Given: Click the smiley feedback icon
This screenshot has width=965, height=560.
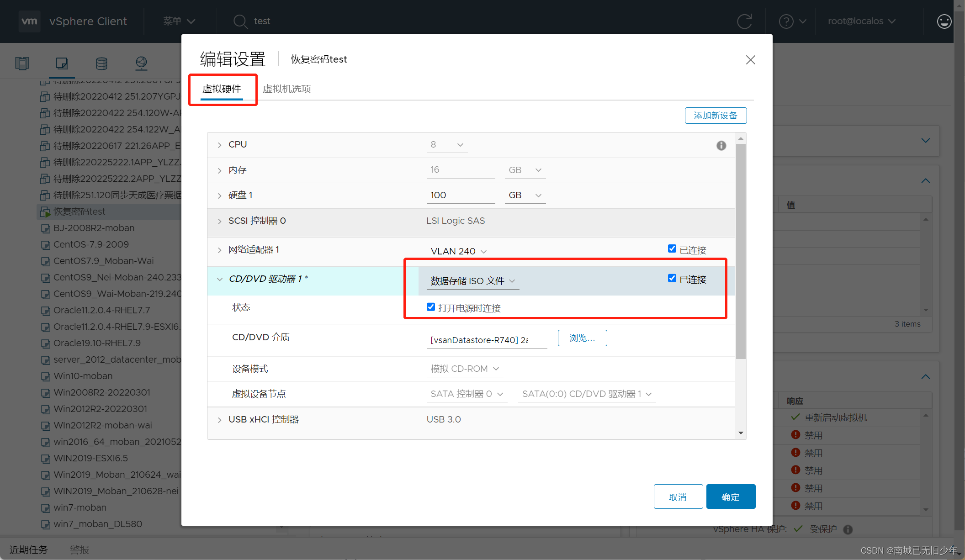Looking at the screenshot, I should pos(944,21).
